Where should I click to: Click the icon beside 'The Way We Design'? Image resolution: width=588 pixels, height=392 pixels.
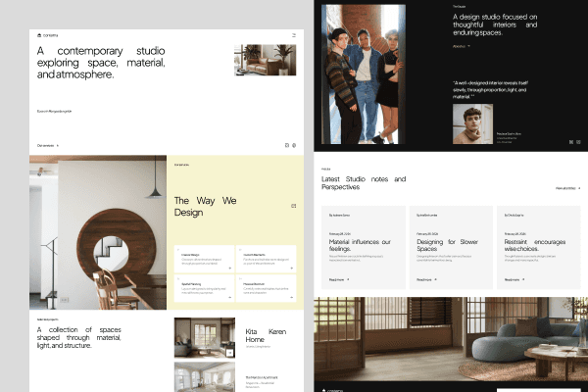point(294,206)
